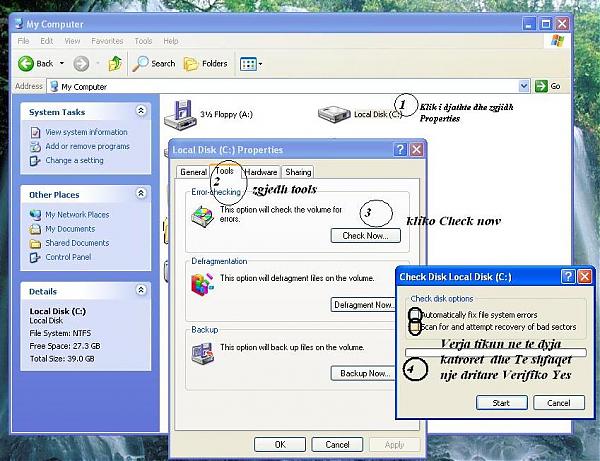600x461 pixels.
Task: Open the Views icon in toolbar
Action: click(248, 64)
